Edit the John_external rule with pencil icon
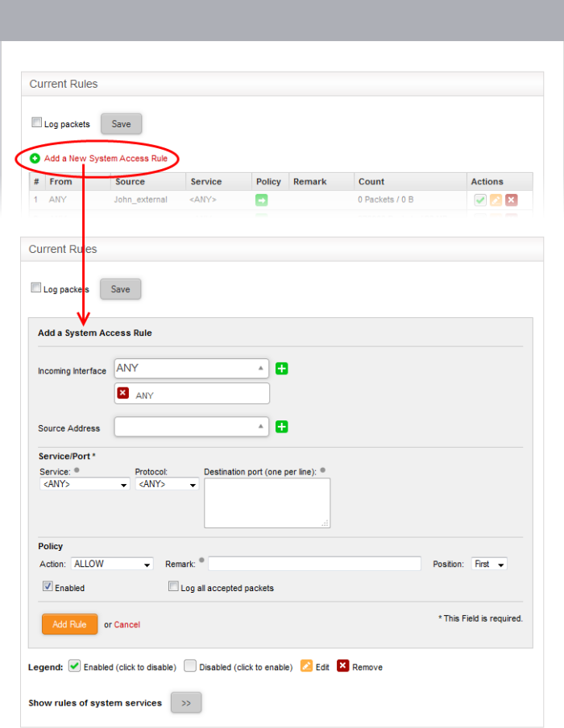 pos(496,200)
